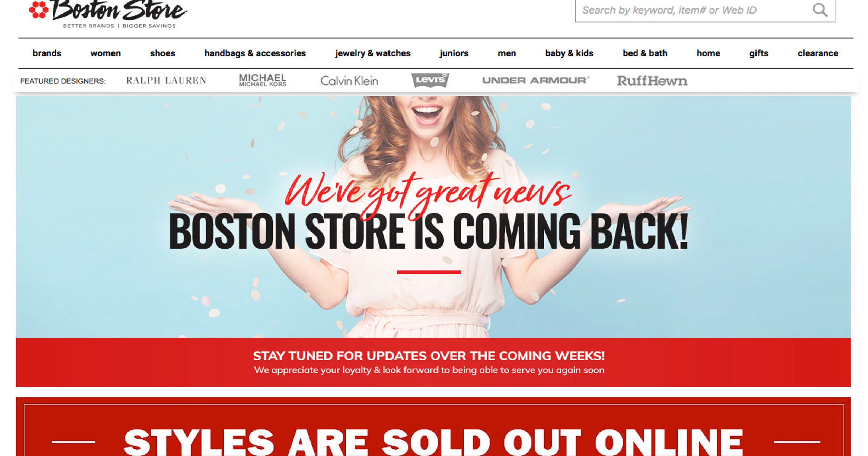The width and height of the screenshot is (868, 456).
Task: Open the Boston Store logo homepage
Action: [x=108, y=14]
